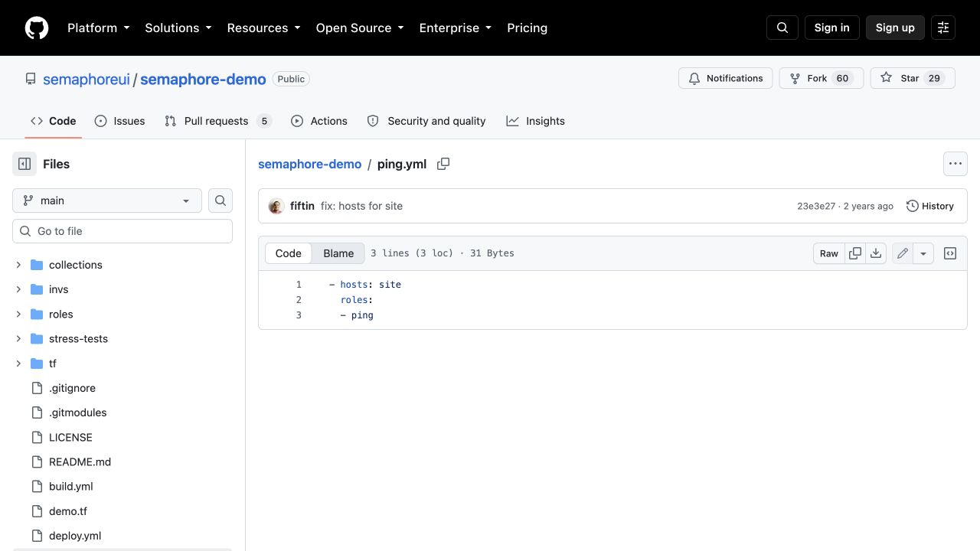Image resolution: width=980 pixels, height=551 pixels.
Task: Search files using the magnifier beside branch selector
Action: pyautogui.click(x=220, y=201)
